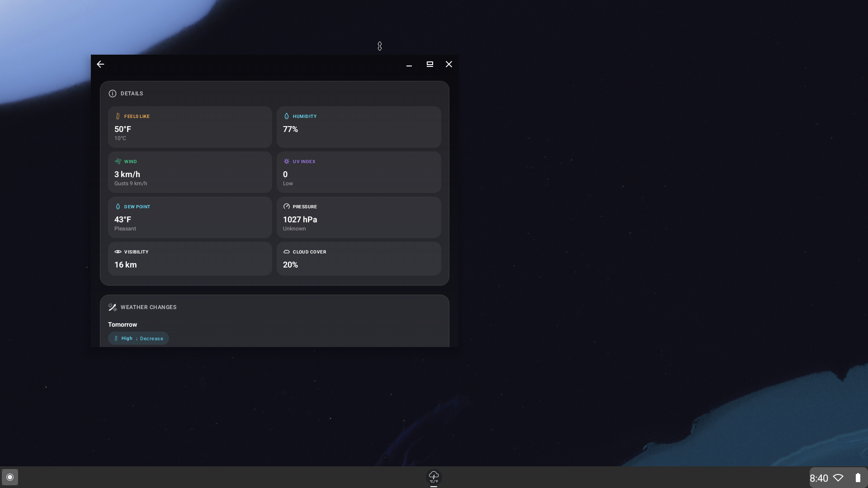Open the Humidity 77% card
This screenshot has width=868, height=488.
pyautogui.click(x=359, y=127)
